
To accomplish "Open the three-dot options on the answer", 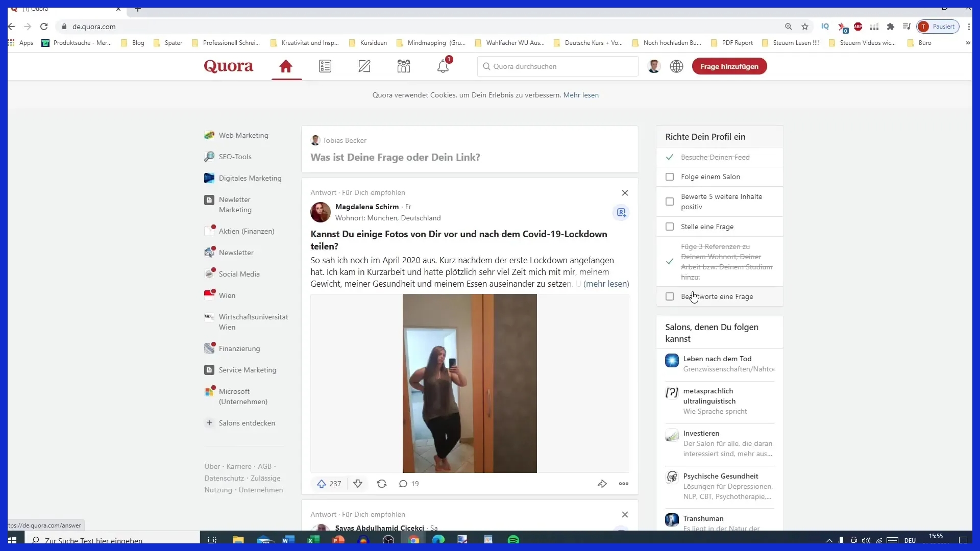I will click(623, 484).
